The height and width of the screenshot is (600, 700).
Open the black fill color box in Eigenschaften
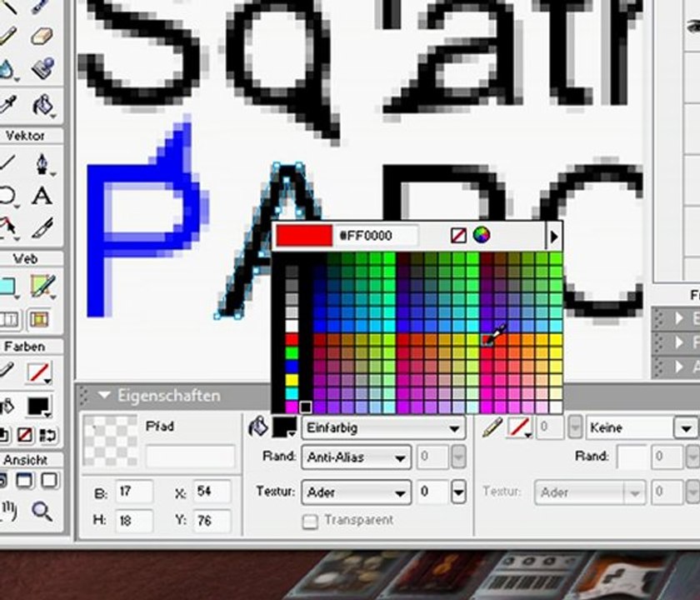284,427
